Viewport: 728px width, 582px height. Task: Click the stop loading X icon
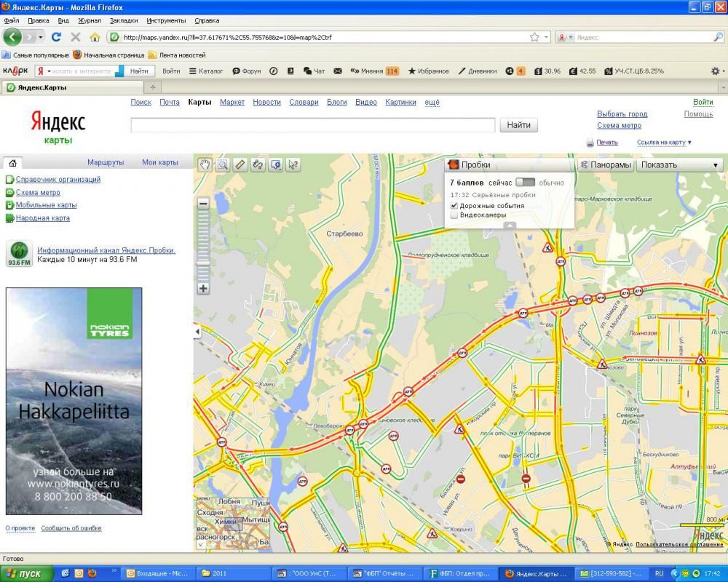click(x=75, y=37)
